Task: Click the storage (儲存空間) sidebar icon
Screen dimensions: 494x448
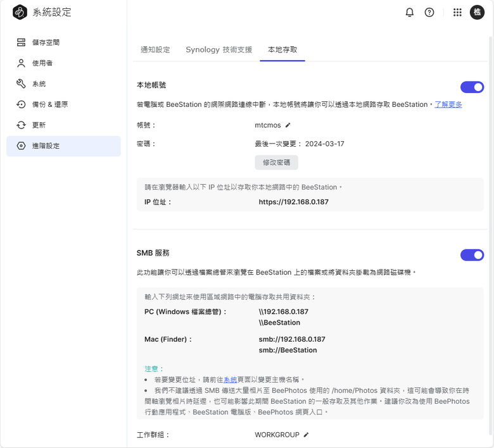Action: click(x=21, y=42)
